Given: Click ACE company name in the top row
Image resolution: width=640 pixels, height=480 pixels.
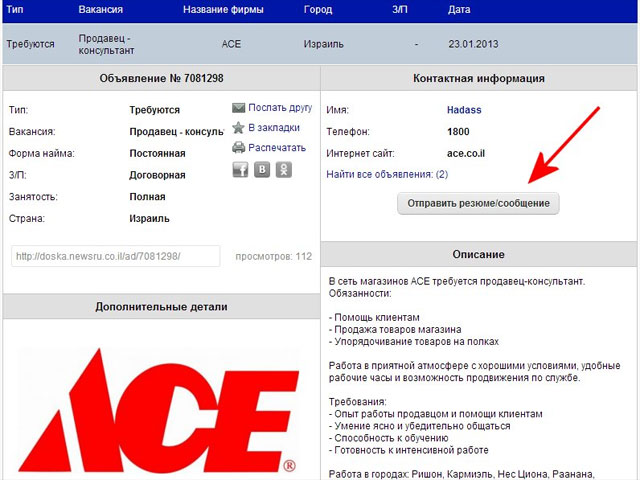Looking at the screenshot, I should coord(231,44).
